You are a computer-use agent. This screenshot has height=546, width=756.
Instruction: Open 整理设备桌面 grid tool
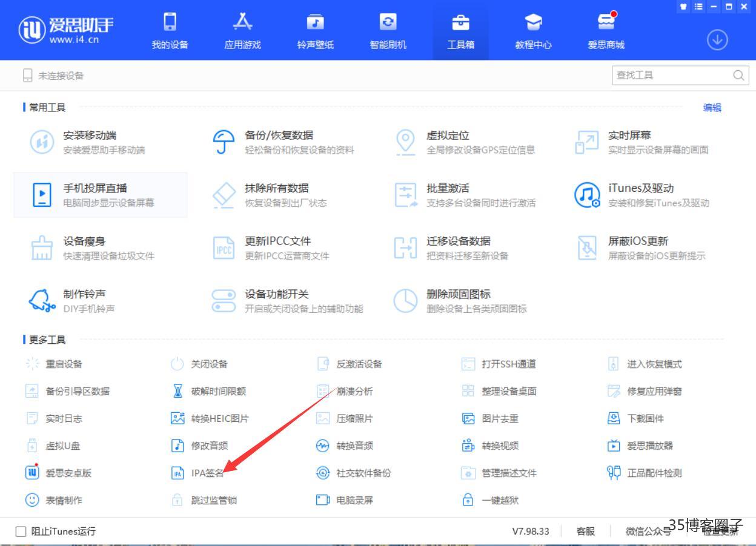click(x=499, y=391)
